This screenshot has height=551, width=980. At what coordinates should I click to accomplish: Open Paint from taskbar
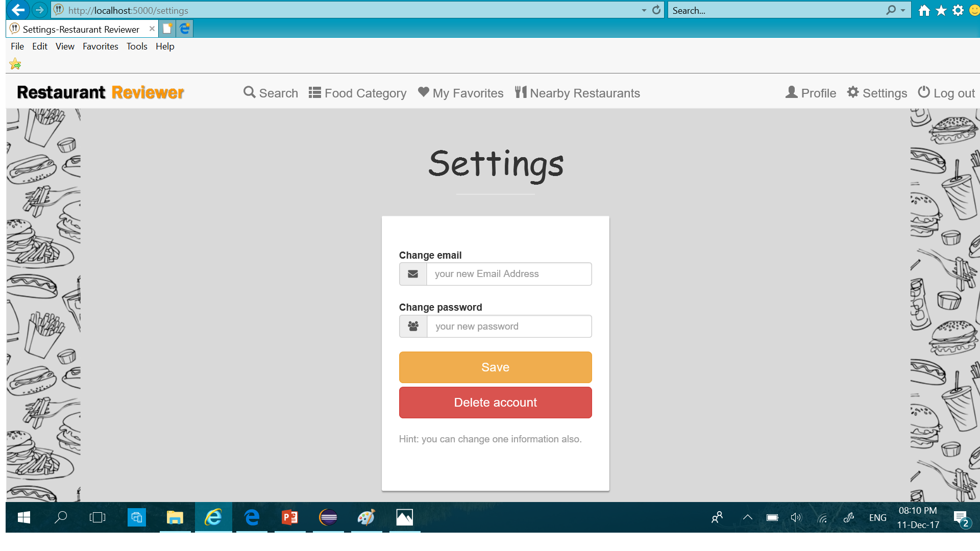[x=366, y=517]
